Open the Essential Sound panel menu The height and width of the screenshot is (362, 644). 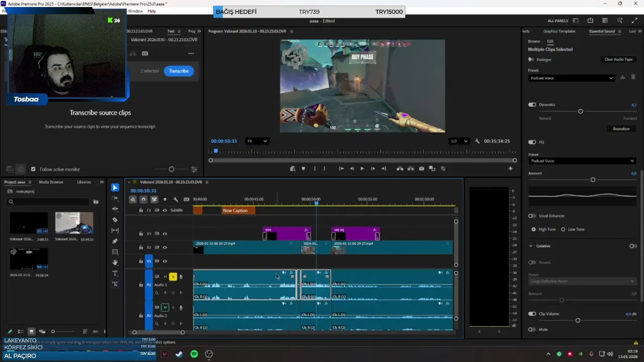pyautogui.click(x=619, y=31)
